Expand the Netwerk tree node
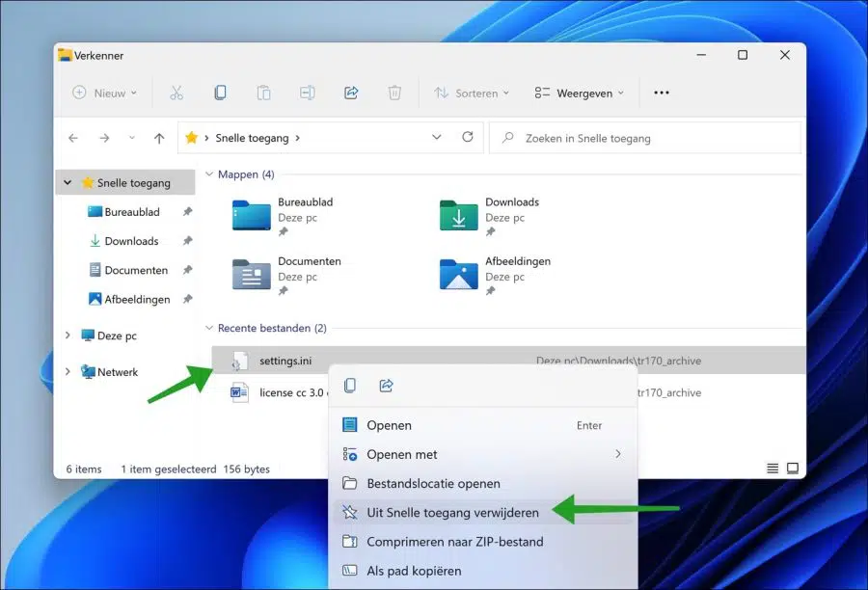The width and height of the screenshot is (868, 590). [x=68, y=371]
